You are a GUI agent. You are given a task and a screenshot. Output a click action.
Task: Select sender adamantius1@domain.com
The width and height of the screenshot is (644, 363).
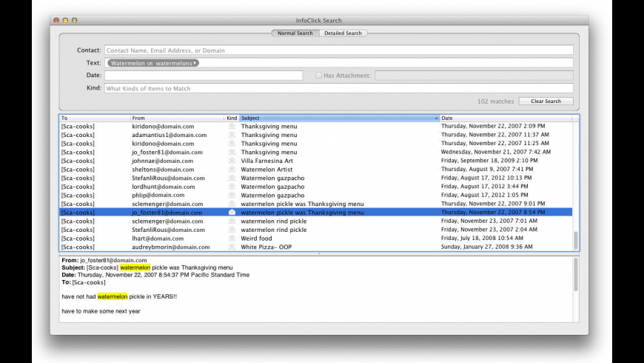click(170, 135)
